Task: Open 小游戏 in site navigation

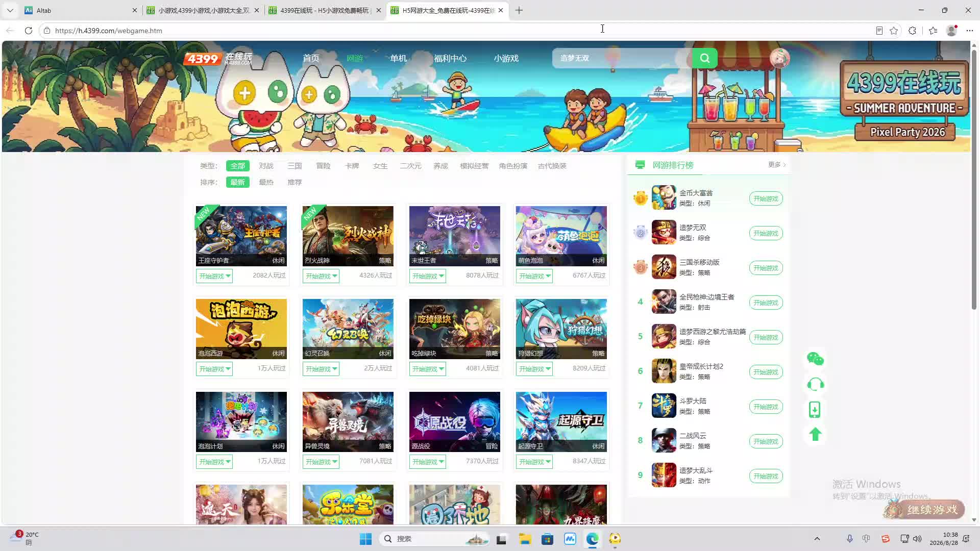Action: (x=506, y=58)
